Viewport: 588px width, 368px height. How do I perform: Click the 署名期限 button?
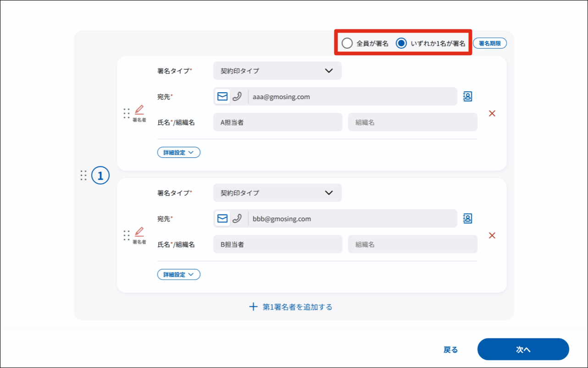[489, 44]
